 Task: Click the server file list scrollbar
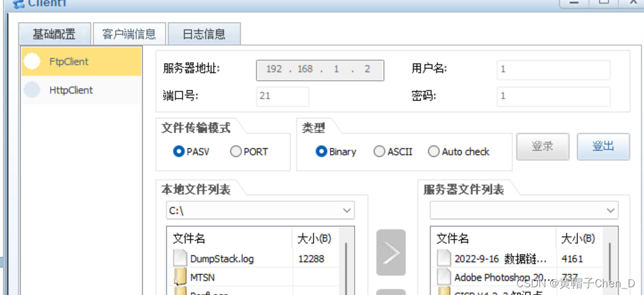point(610,268)
